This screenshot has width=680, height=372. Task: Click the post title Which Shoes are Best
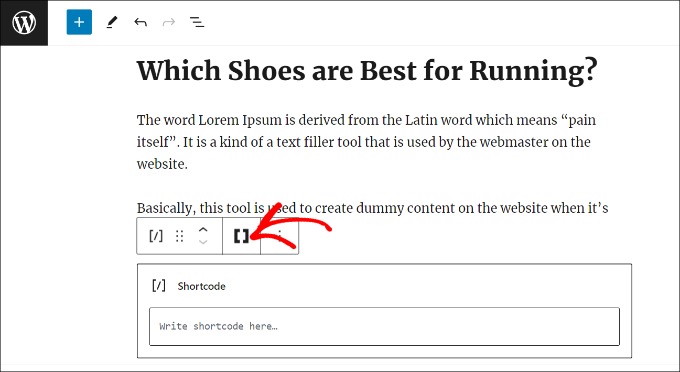[x=367, y=71]
